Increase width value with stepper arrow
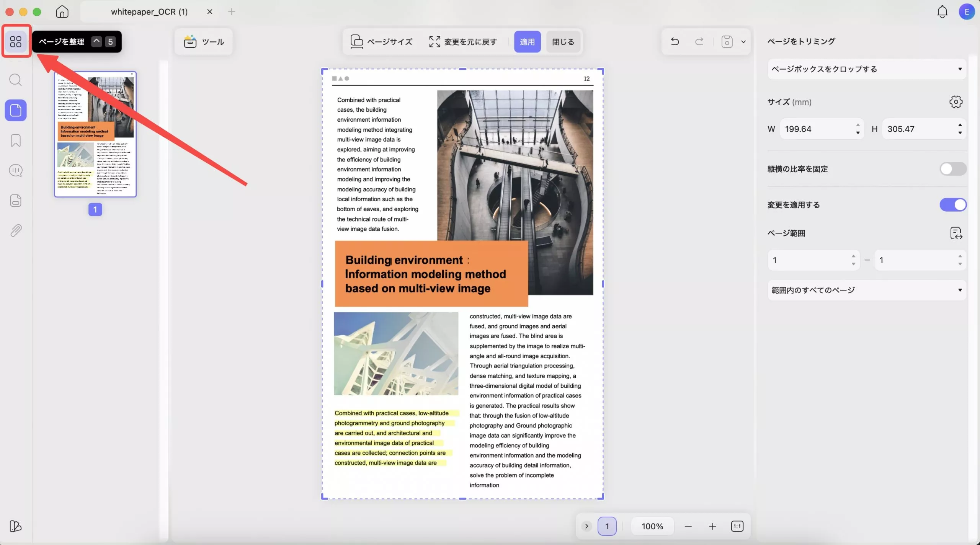The height and width of the screenshot is (545, 980). [858, 125]
